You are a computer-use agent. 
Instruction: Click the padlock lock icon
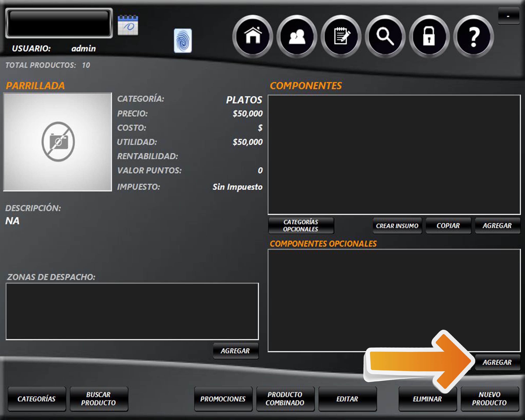[x=429, y=36]
